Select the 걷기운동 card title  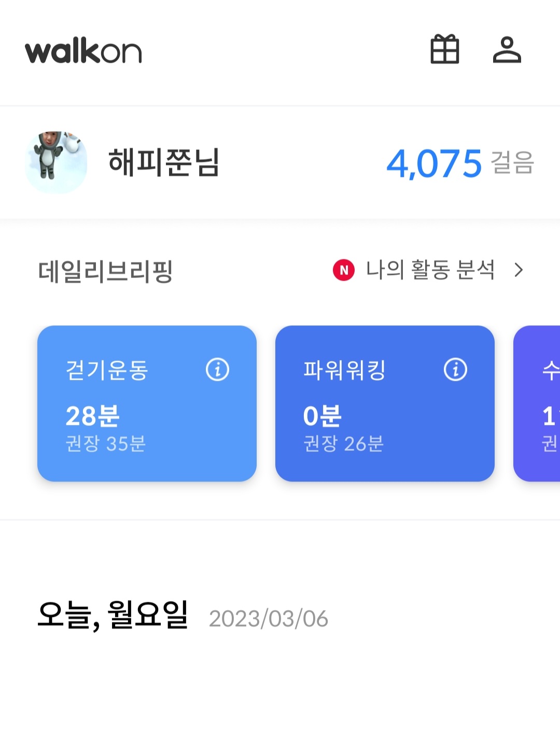[x=107, y=370]
